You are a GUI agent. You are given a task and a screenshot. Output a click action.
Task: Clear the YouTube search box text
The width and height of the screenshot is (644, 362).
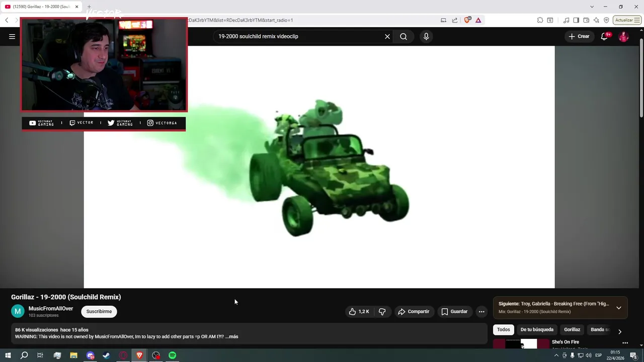(387, 36)
